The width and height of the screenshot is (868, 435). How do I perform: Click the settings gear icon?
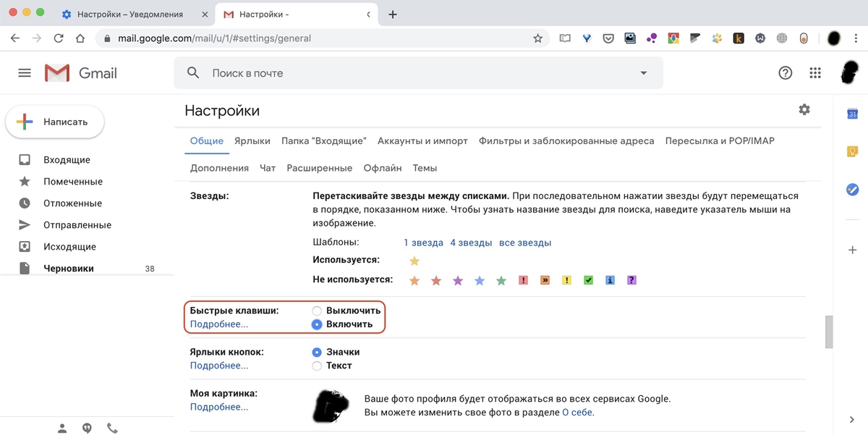click(804, 109)
